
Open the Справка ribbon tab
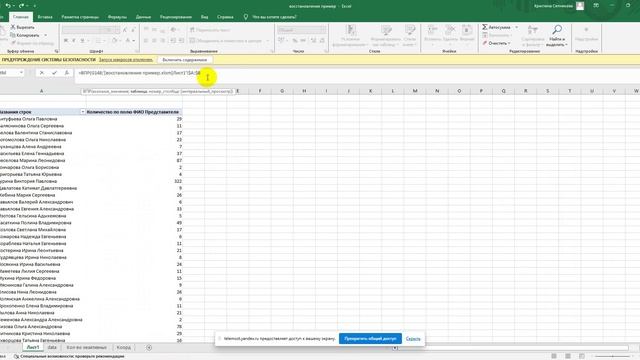click(225, 17)
